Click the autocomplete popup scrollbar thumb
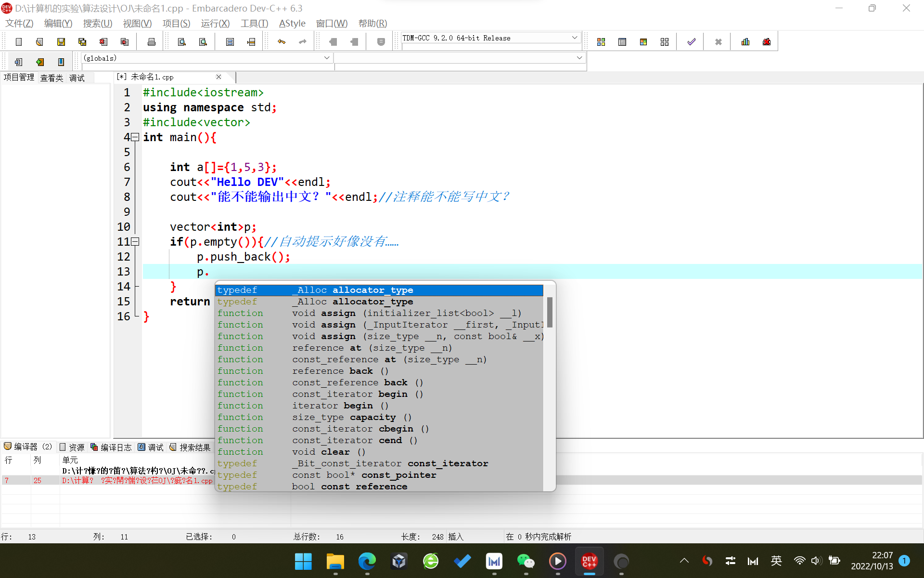This screenshot has width=924, height=578. tap(550, 312)
